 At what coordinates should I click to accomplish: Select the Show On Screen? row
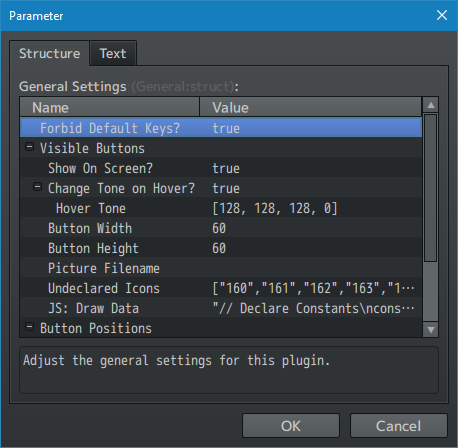[x=221, y=168]
